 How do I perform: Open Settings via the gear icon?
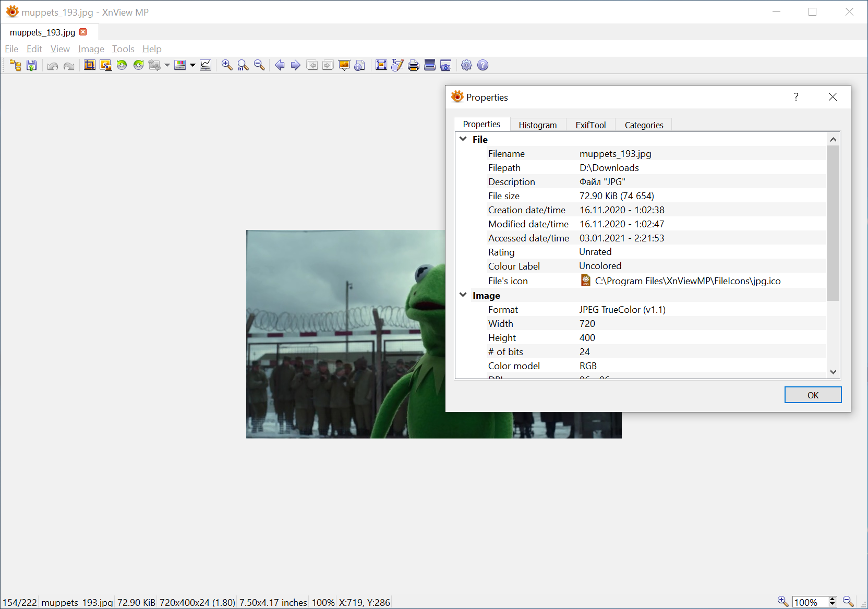466,65
